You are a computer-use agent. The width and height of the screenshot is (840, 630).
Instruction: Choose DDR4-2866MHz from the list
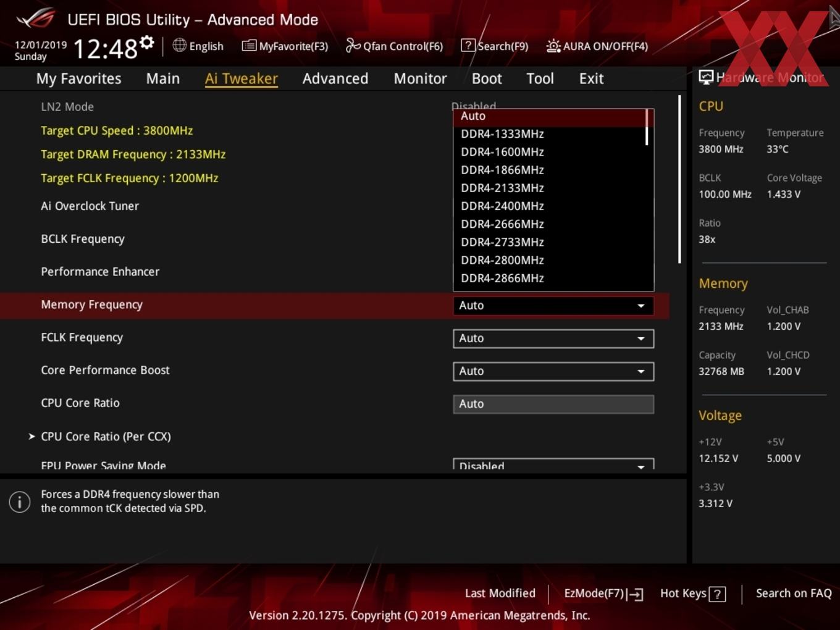click(x=550, y=278)
